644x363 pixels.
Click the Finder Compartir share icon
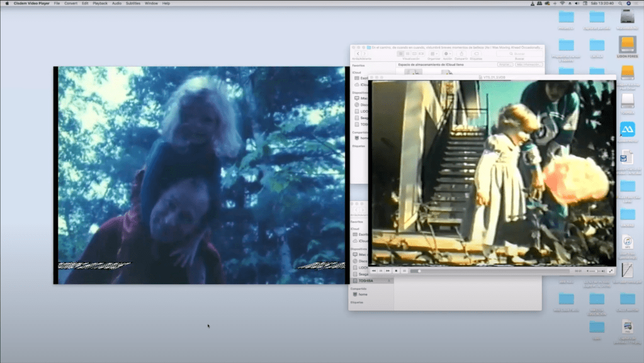pos(461,54)
